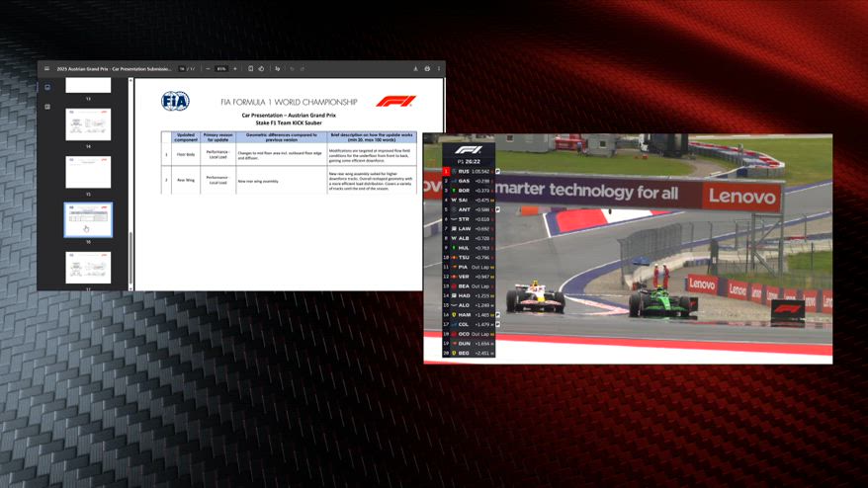Viewport: 868px width, 488px height.
Task: Click the zoom percentage field
Action: 221,69
